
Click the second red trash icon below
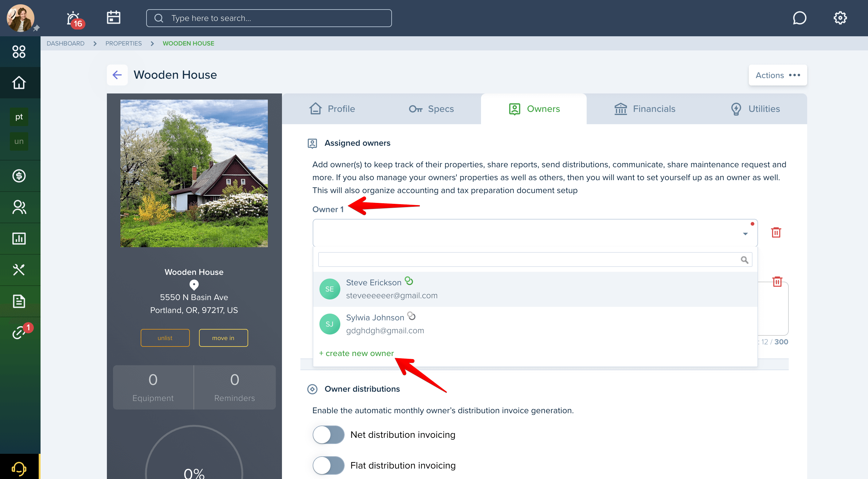tap(777, 281)
